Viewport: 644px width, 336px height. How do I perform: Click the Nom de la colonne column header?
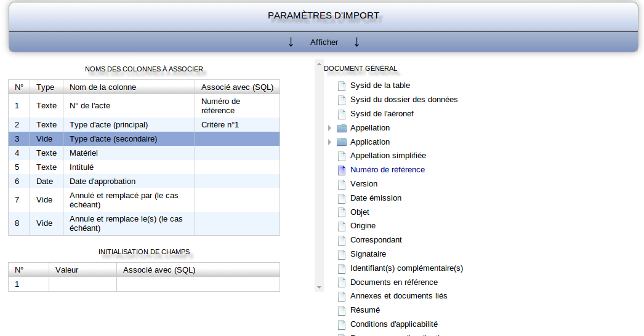[129, 87]
